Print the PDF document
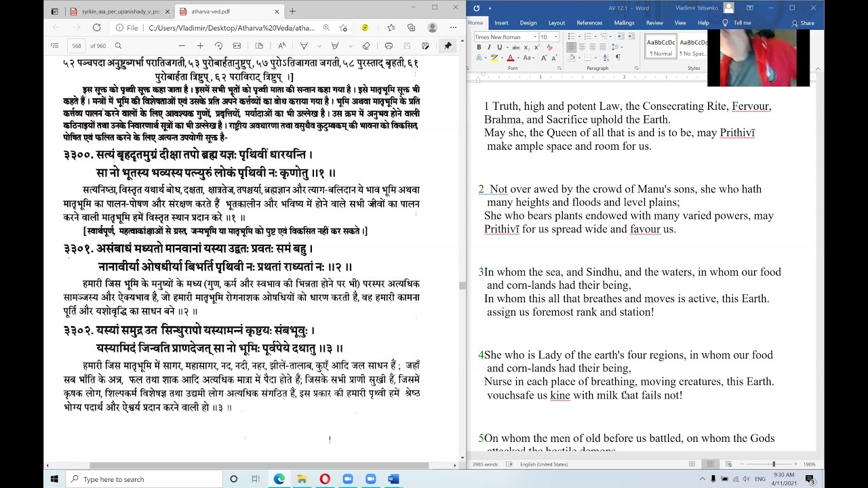The image size is (868, 488). (389, 45)
